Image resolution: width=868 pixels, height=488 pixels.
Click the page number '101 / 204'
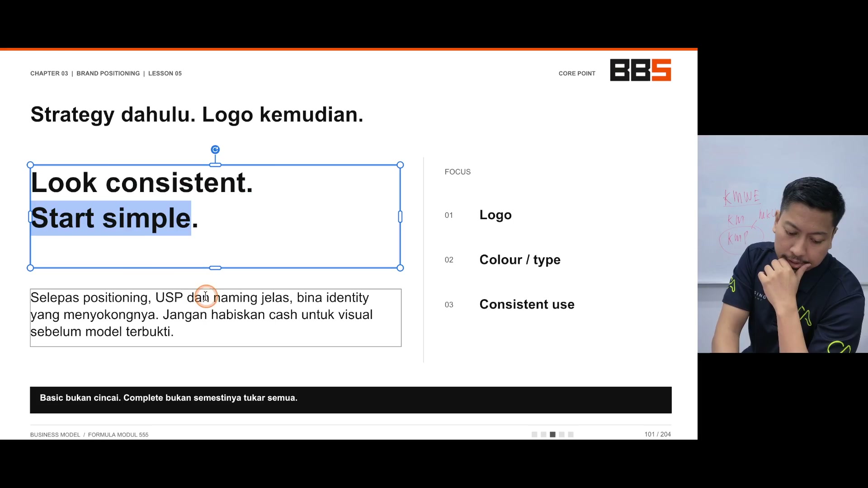(658, 434)
